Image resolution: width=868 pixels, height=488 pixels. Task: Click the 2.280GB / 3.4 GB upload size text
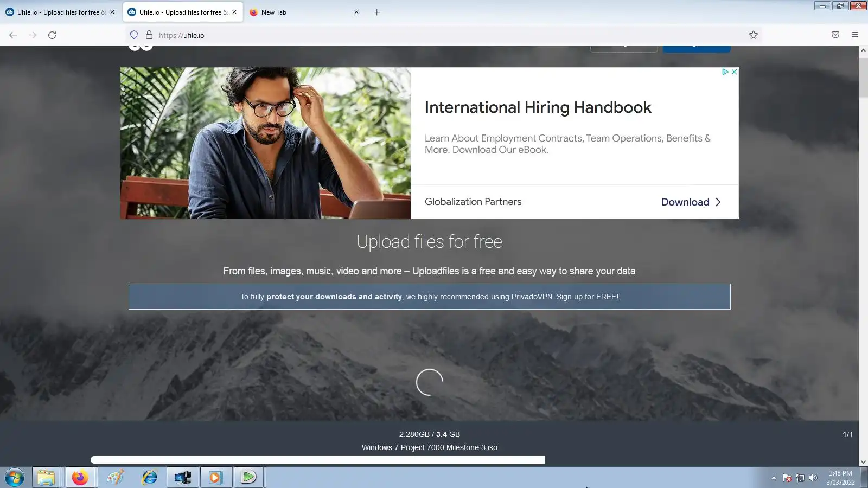click(430, 434)
